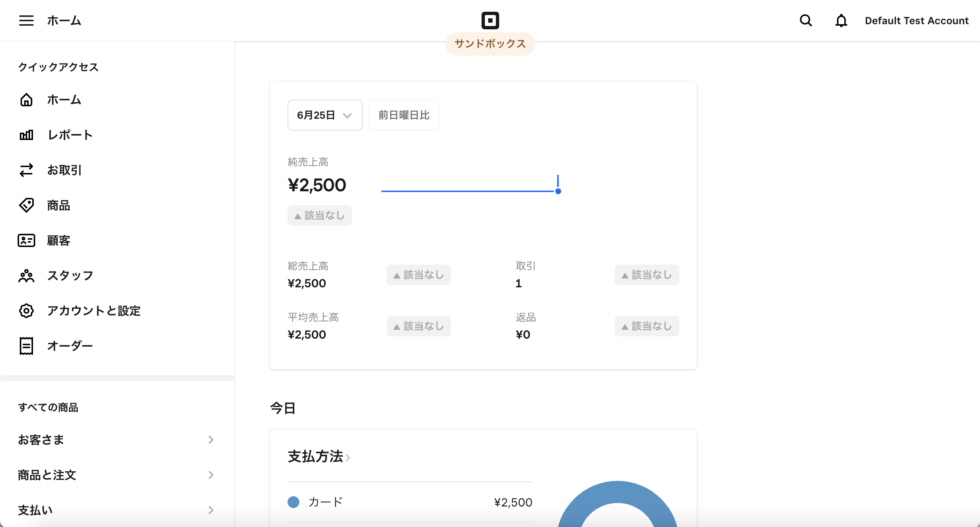Click the Square logo icon
980x527 pixels.
click(x=490, y=21)
